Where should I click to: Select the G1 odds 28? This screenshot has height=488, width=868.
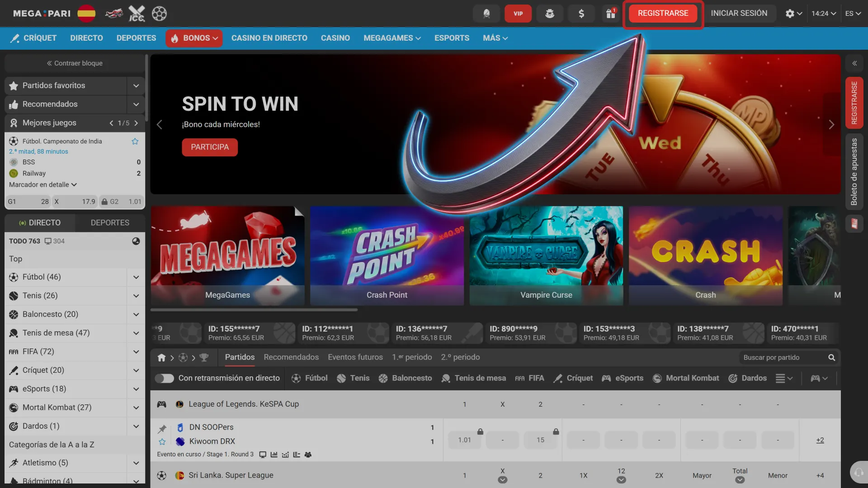tap(28, 202)
